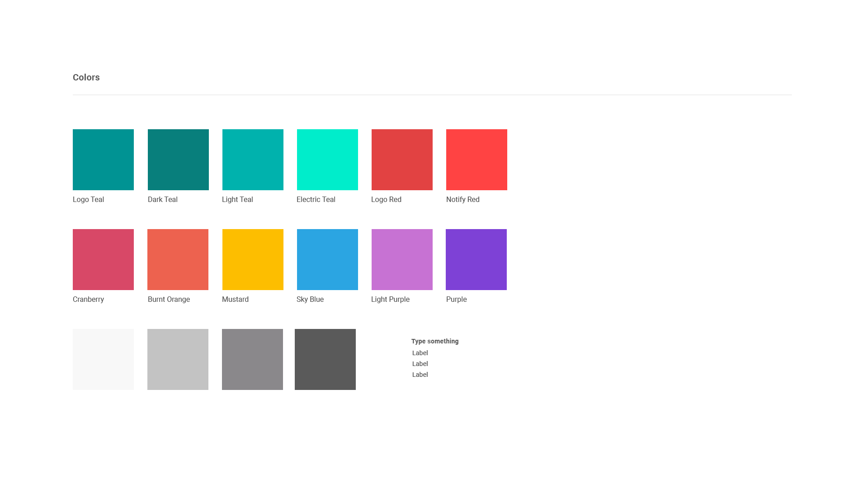This screenshot has height=488, width=868.
Task: Pick the Cranberry color square
Action: [103, 259]
